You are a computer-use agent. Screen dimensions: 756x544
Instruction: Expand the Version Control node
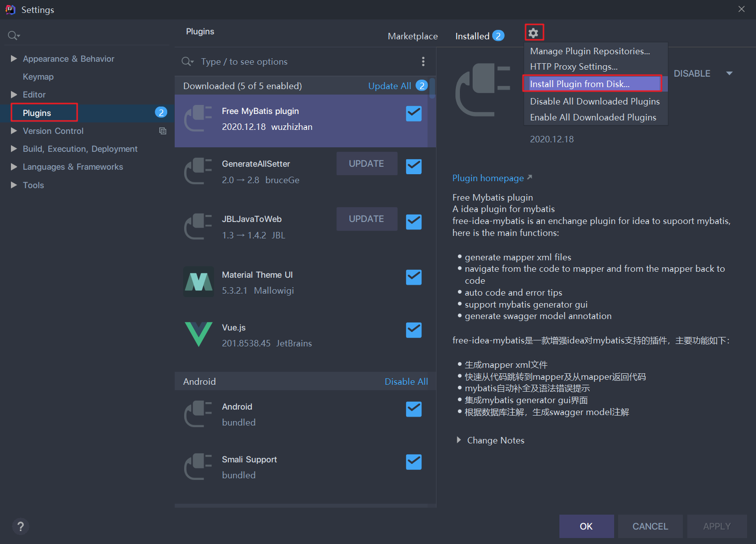coord(14,131)
